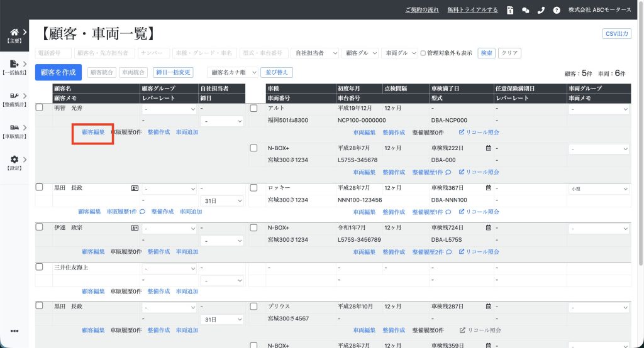Click the 電話番号 search input field

[x=53, y=53]
